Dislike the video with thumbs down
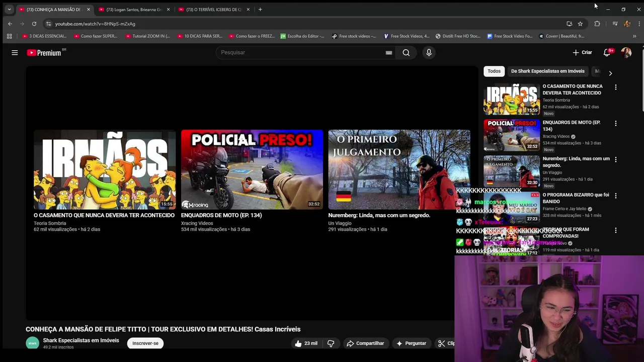 [331, 343]
